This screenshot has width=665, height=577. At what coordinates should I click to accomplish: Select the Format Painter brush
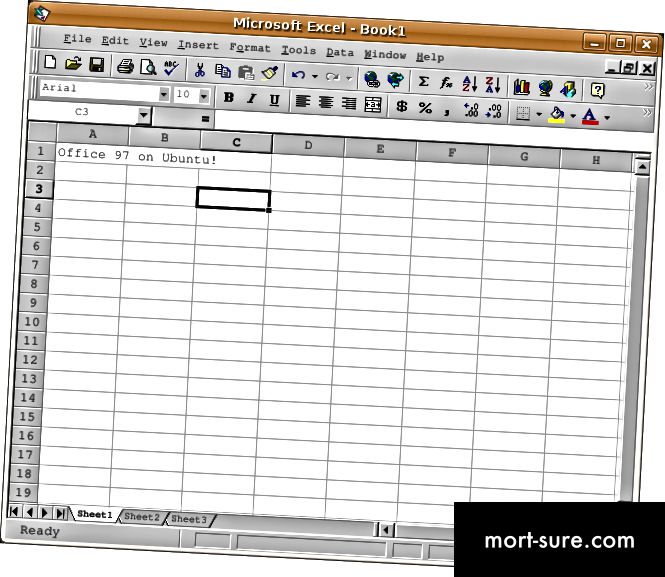[x=269, y=73]
